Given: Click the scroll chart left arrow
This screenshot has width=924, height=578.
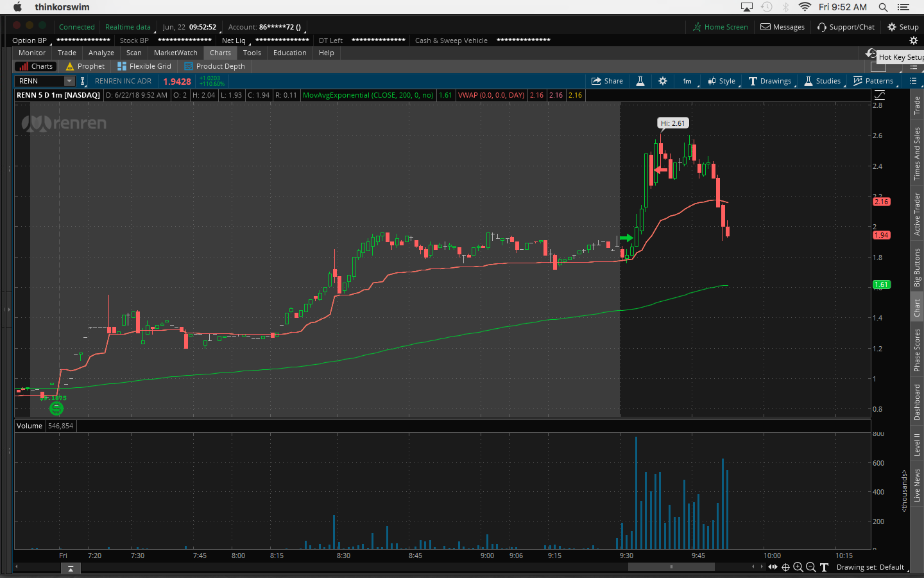Looking at the screenshot, I should 753,566.
